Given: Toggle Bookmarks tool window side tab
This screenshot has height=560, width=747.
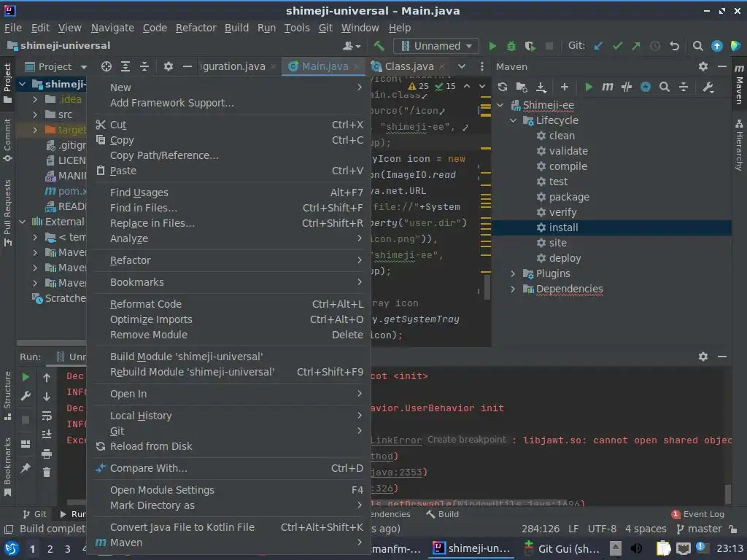Looking at the screenshot, I should (7, 467).
